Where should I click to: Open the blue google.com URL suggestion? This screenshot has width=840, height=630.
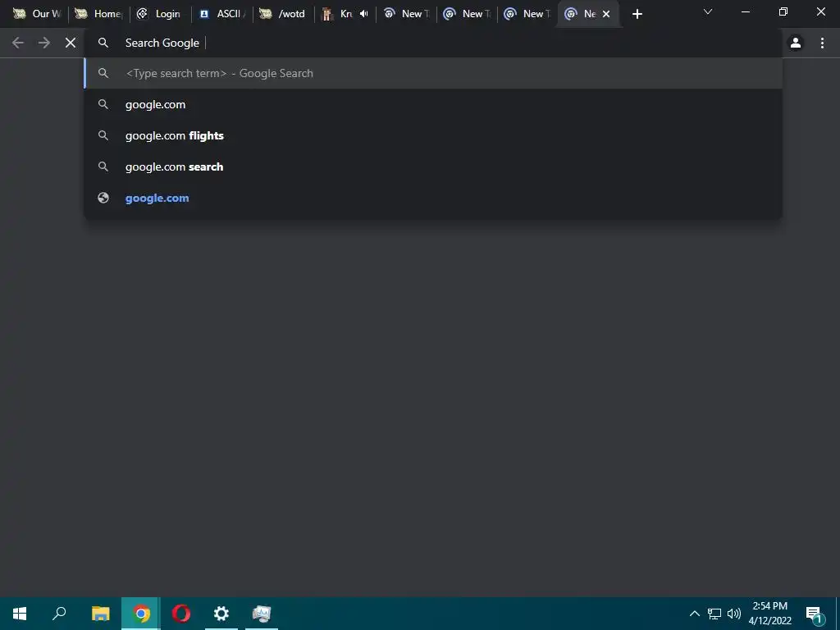[x=433, y=199]
